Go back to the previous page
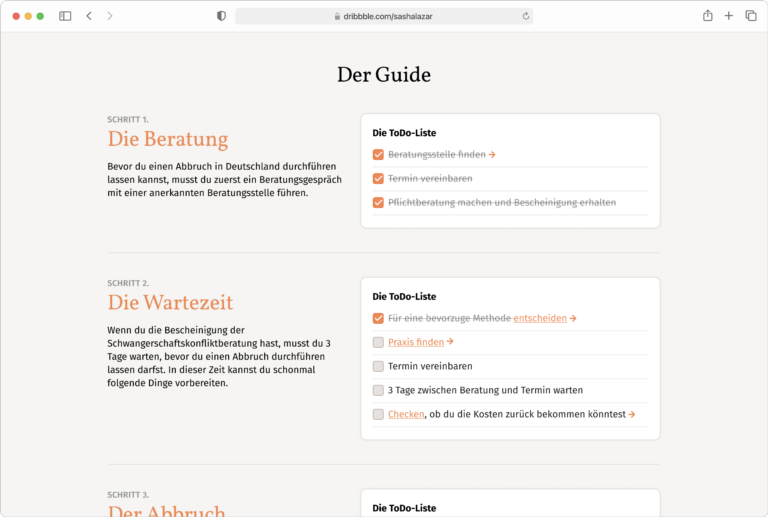Viewport: 768px width, 517px height. [x=89, y=16]
